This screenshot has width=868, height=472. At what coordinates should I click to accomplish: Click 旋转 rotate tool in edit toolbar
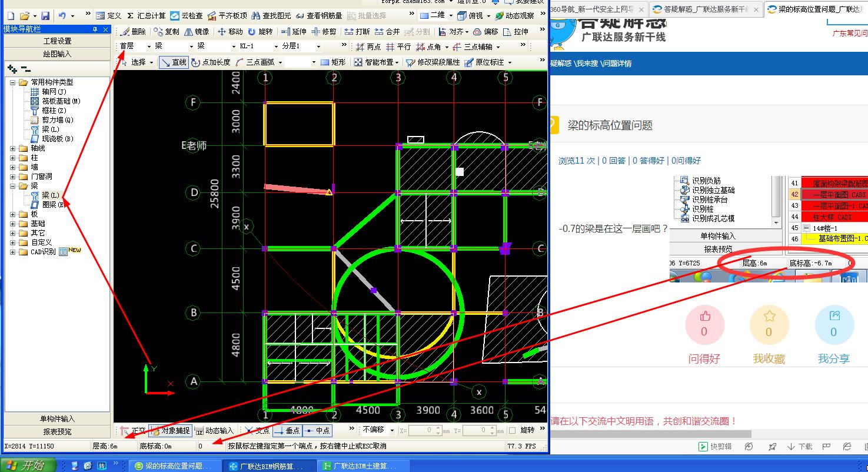260,32
